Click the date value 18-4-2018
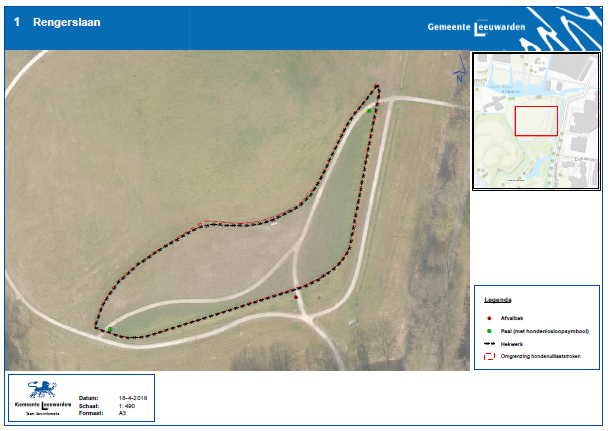 pyautogui.click(x=133, y=396)
